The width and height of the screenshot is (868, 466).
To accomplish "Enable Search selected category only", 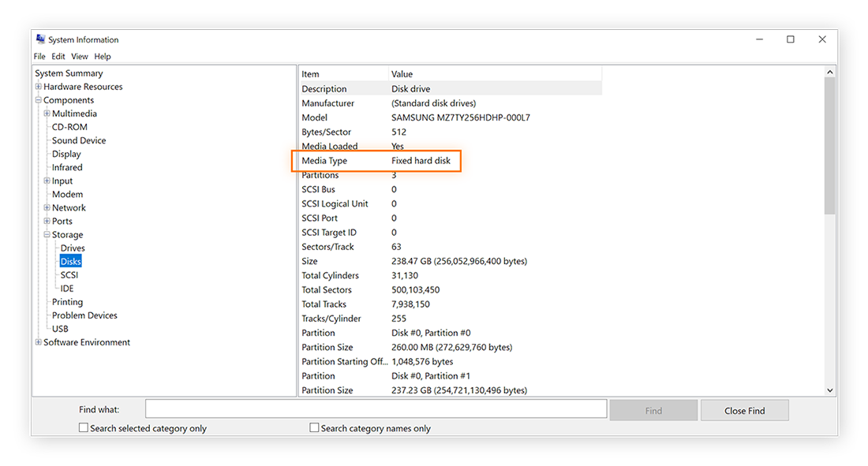I will [83, 427].
